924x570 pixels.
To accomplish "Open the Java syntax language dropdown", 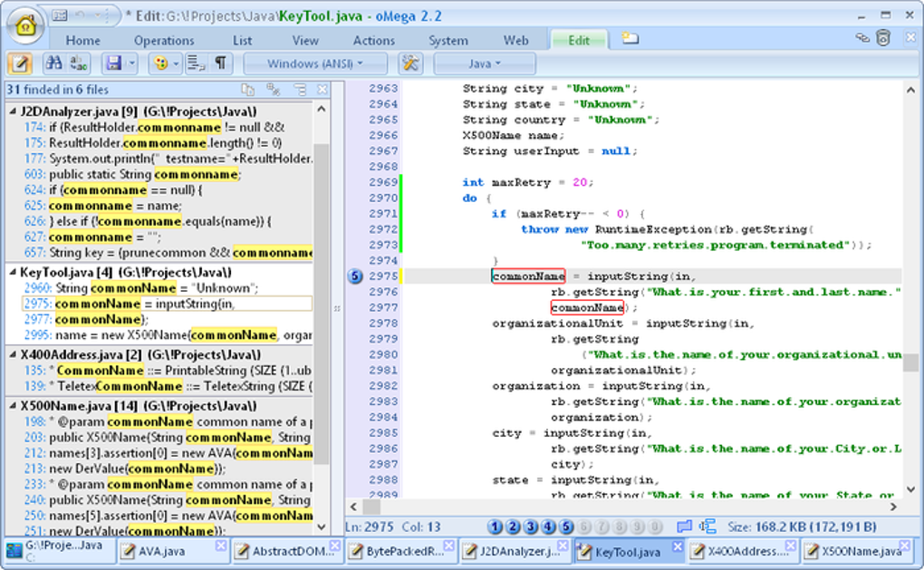I will (x=485, y=63).
